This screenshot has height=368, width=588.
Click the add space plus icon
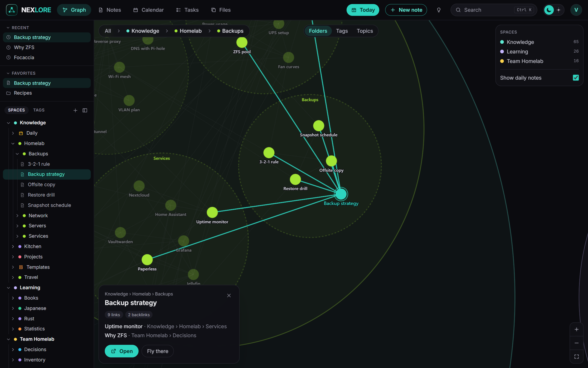pyautogui.click(x=75, y=110)
